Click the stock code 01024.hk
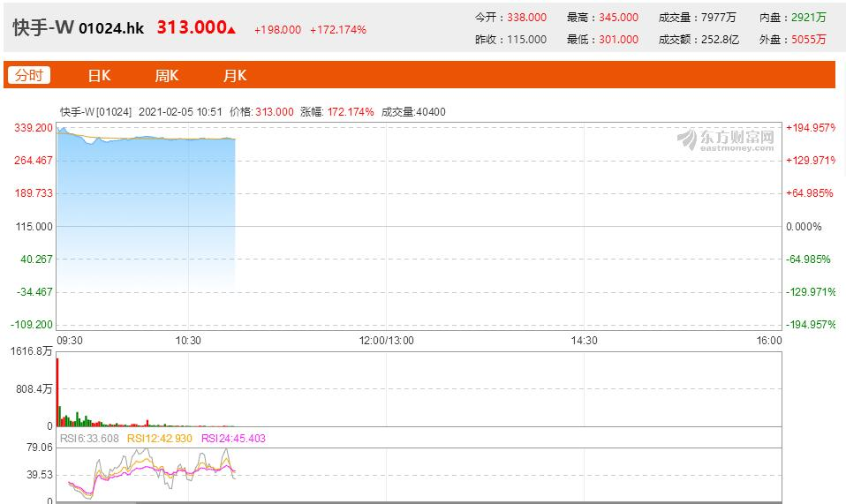 click(111, 28)
